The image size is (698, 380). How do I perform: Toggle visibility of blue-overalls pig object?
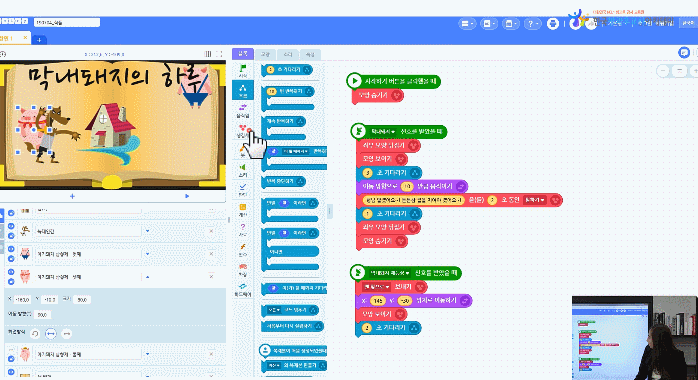pyautogui.click(x=11, y=249)
